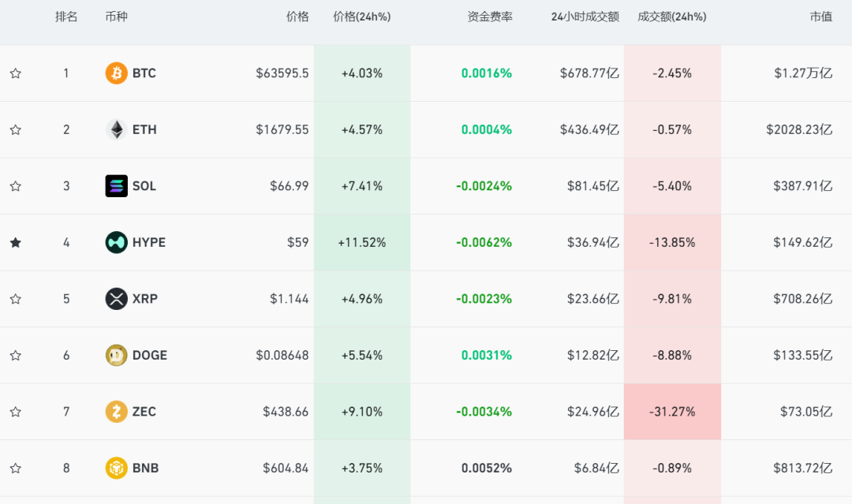Click market cap $813.72亿

pyautogui.click(x=802, y=469)
